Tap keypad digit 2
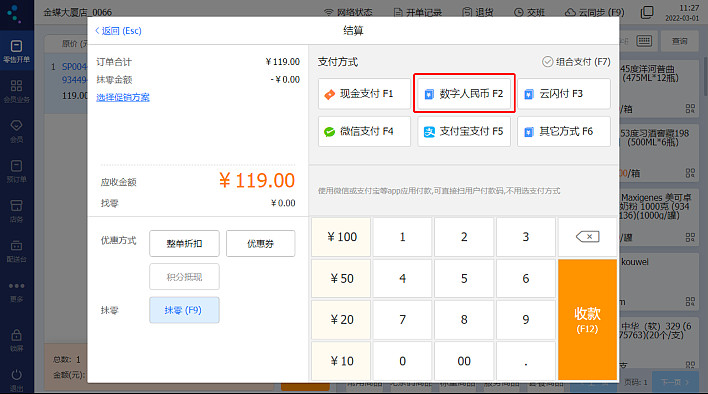 click(x=464, y=237)
